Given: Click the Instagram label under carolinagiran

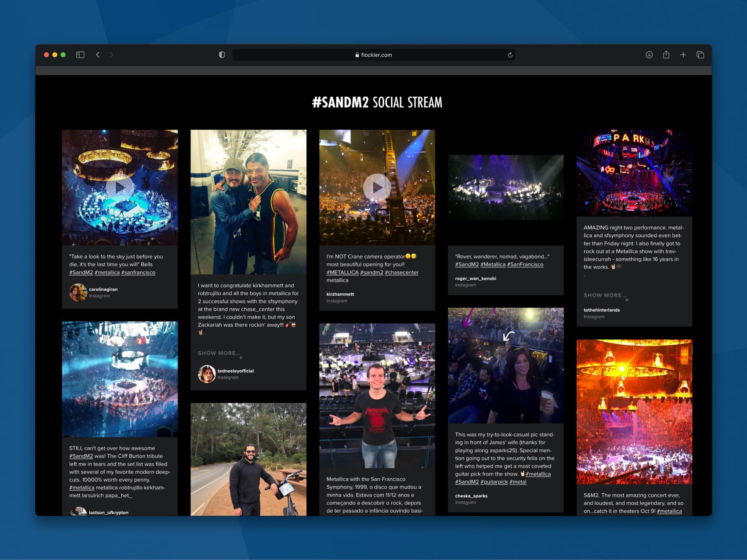Looking at the screenshot, I should pyautogui.click(x=99, y=296).
